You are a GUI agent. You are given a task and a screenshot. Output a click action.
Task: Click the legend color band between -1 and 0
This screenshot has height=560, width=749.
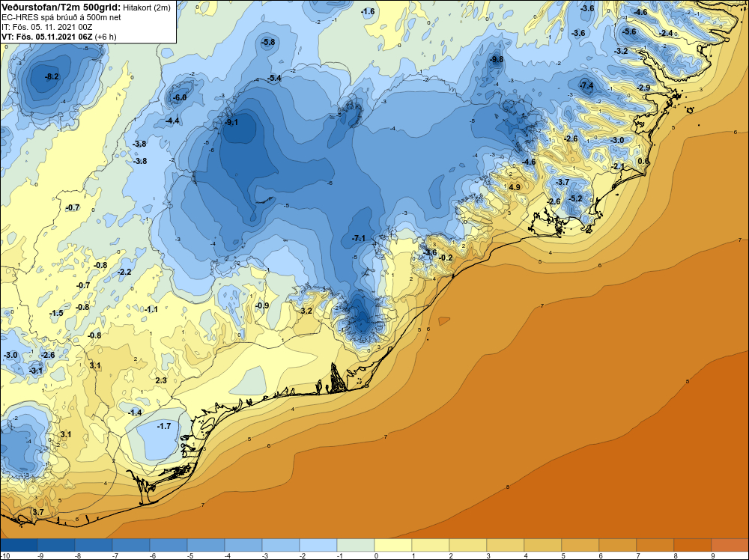tap(356, 545)
